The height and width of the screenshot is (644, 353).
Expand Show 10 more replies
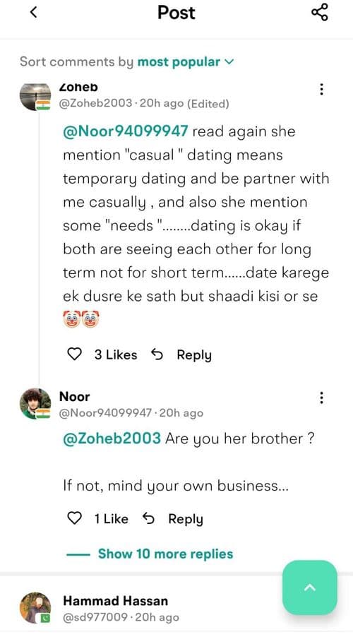165,554
